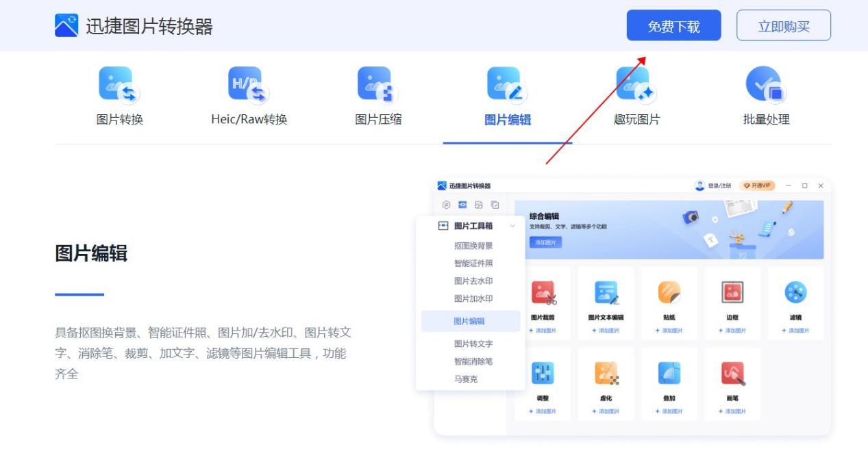The image size is (868, 462).
Task: Click 添加图片 under 边框
Action: point(732,331)
